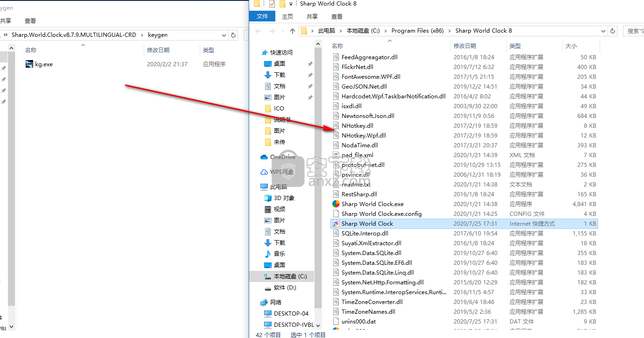The height and width of the screenshot is (338, 644).
Task: Open address bar dropdown in keygen window
Action: click(223, 35)
